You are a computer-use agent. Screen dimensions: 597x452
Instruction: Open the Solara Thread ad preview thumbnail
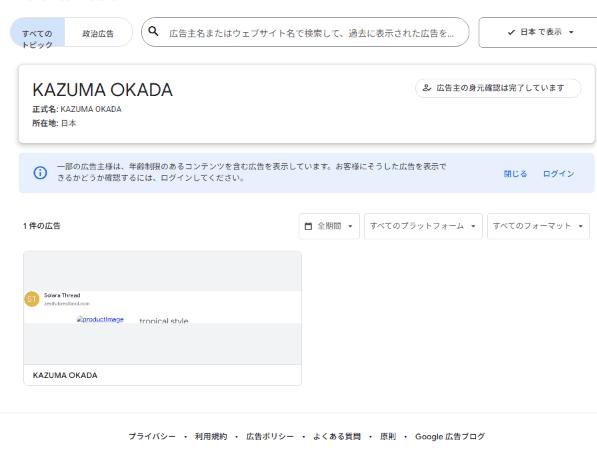click(x=163, y=308)
